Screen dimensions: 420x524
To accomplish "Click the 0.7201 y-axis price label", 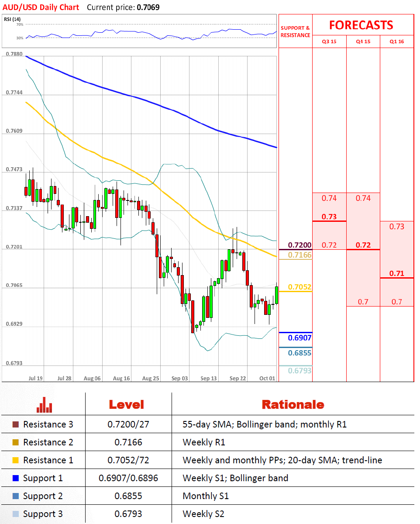I will (x=14, y=247).
